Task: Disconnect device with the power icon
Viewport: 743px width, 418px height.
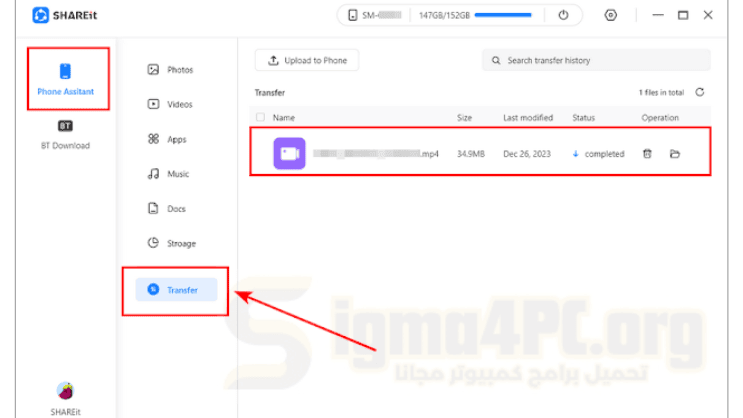Action: click(x=563, y=15)
